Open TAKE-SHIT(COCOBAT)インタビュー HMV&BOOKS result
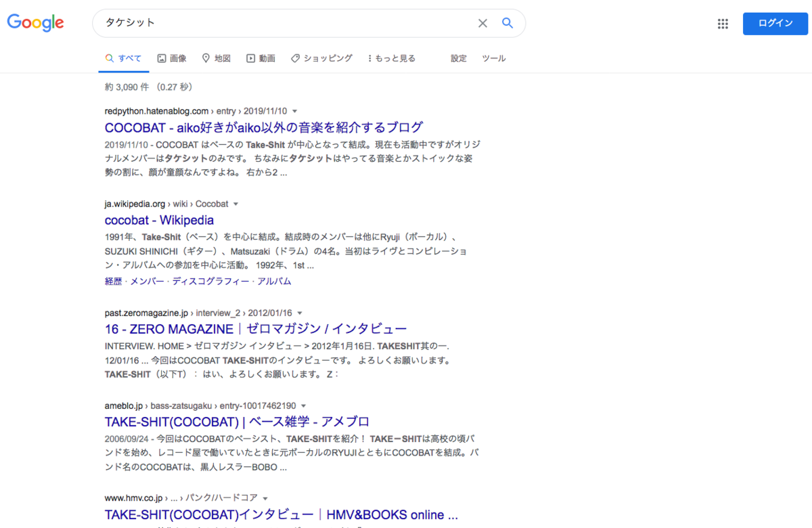812x528 pixels. [281, 514]
